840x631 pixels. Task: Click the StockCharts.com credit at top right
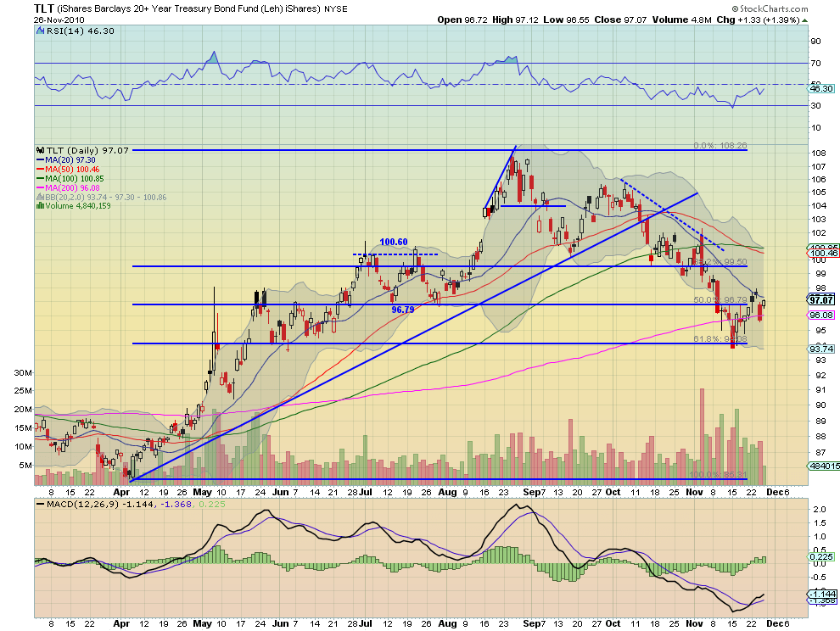(x=770, y=8)
